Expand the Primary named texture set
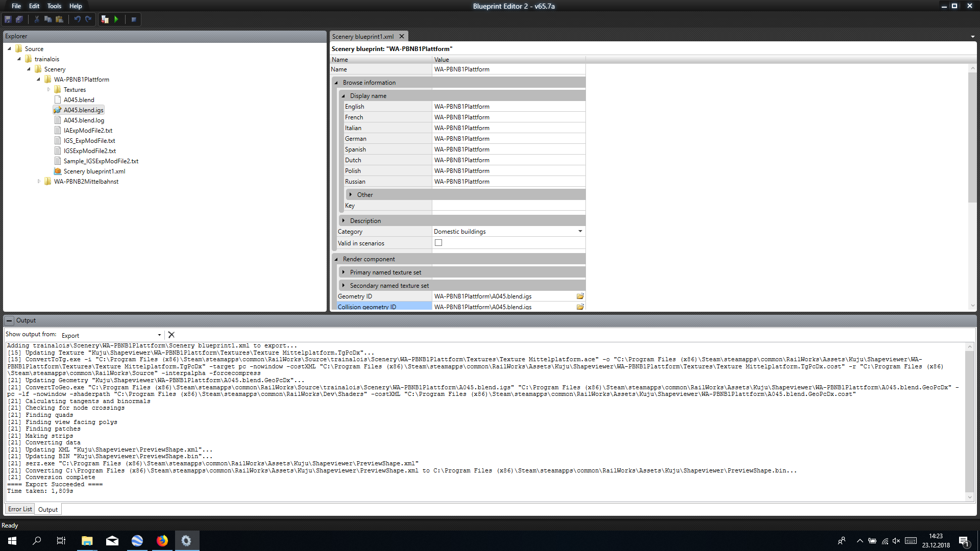The image size is (980, 551). [x=344, y=272]
